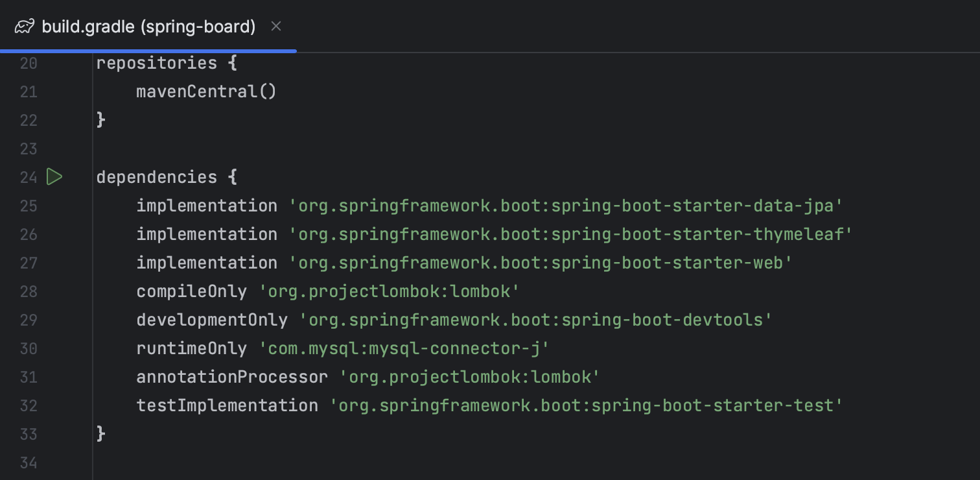
Task: Click the testImplementation keyword
Action: (227, 405)
